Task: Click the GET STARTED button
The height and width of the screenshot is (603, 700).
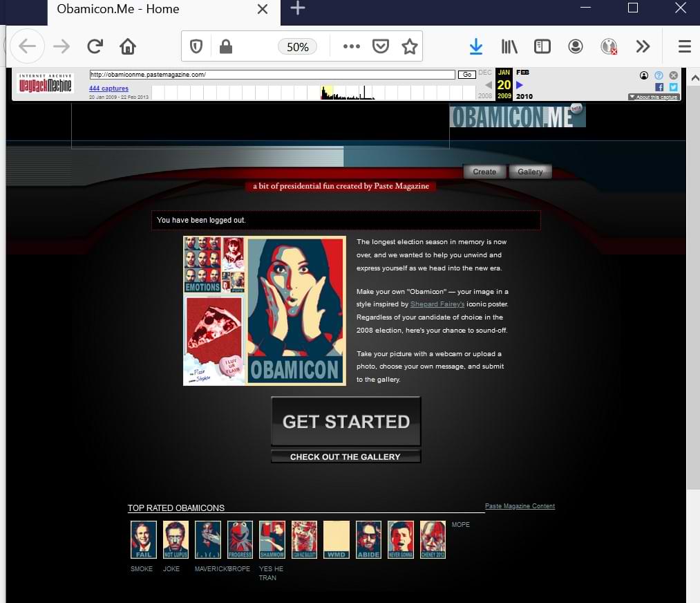Action: point(346,421)
